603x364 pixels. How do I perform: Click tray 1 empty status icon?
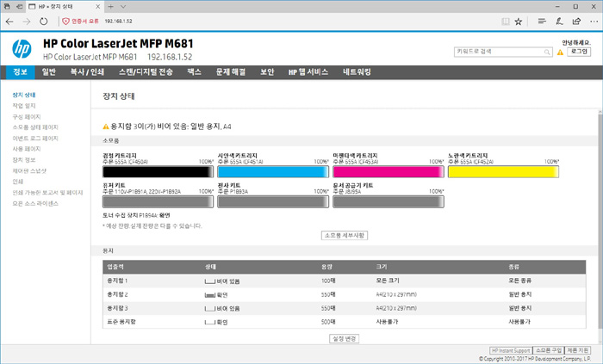[x=209, y=282]
